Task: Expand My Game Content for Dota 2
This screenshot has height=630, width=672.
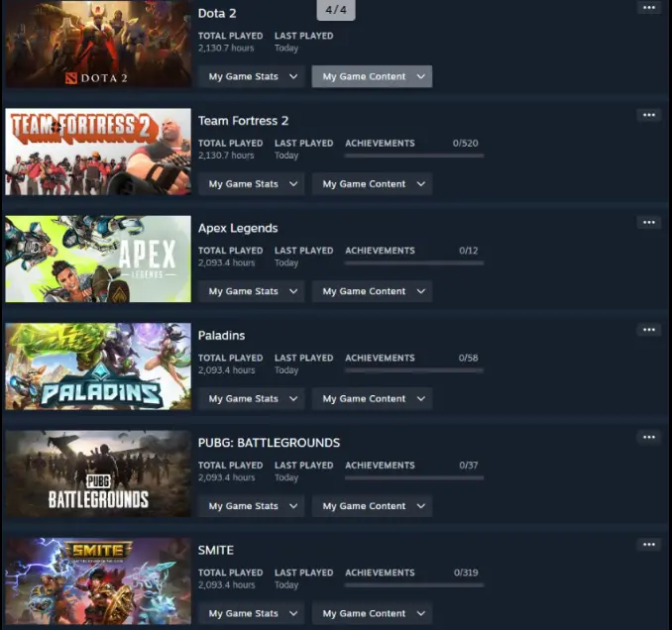Action: [x=372, y=76]
